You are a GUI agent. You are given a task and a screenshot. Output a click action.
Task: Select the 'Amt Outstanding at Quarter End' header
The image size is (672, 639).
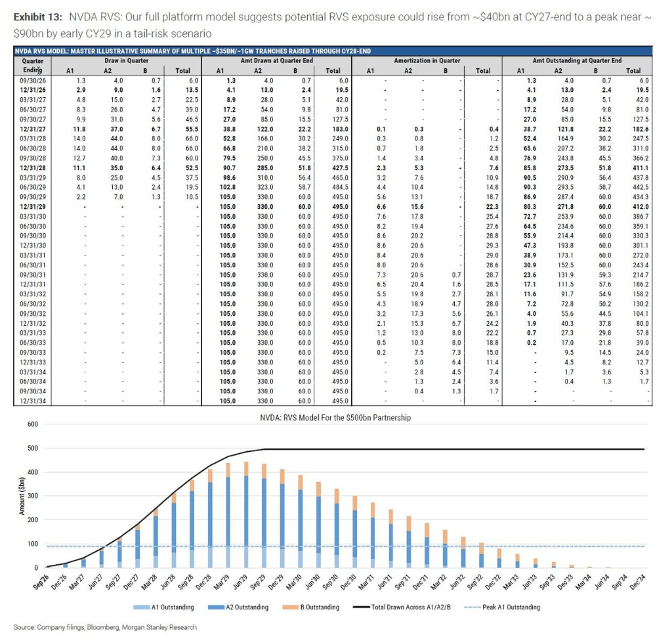coord(577,60)
